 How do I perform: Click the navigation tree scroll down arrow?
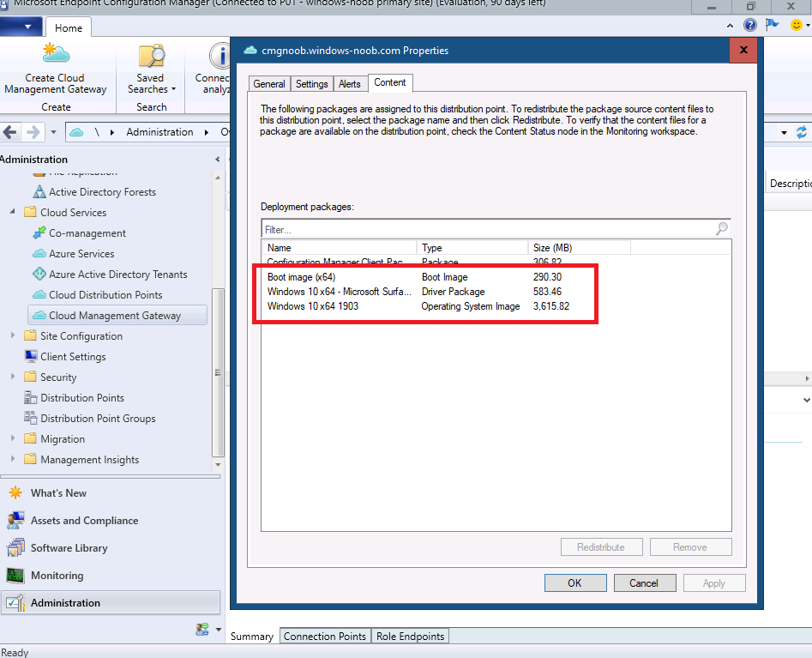218,464
